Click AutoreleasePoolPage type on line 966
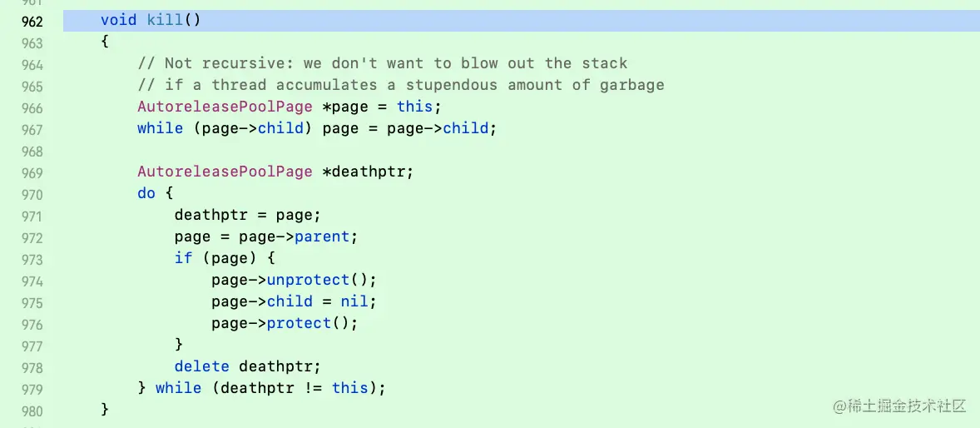This screenshot has height=428, width=980. [225, 107]
